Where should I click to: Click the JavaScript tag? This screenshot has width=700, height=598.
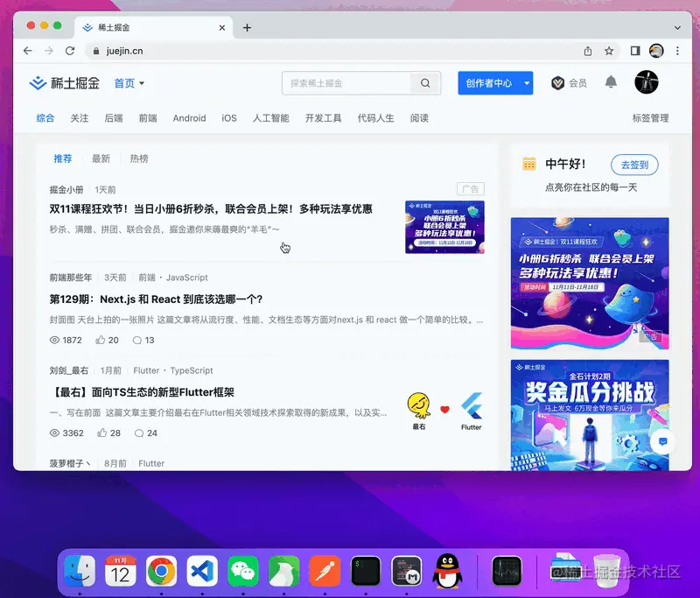[186, 278]
